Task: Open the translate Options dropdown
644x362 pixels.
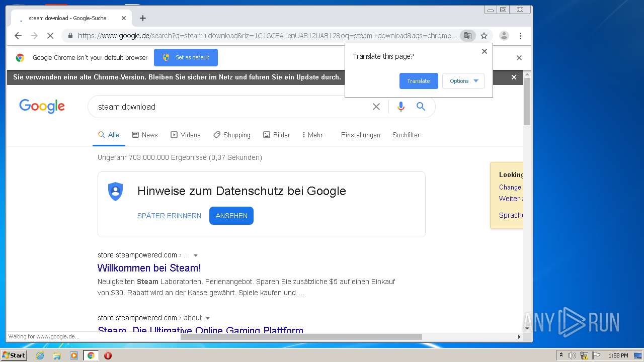Action: point(463,81)
